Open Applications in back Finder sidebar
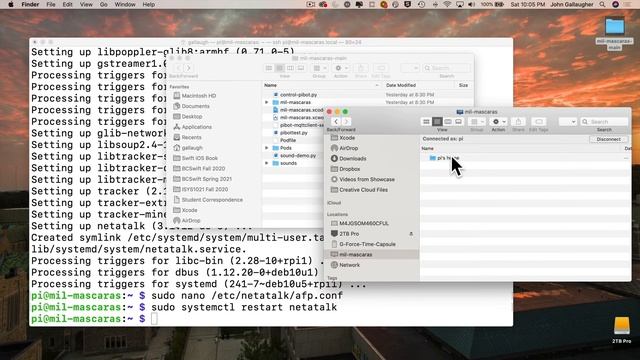 (196, 127)
